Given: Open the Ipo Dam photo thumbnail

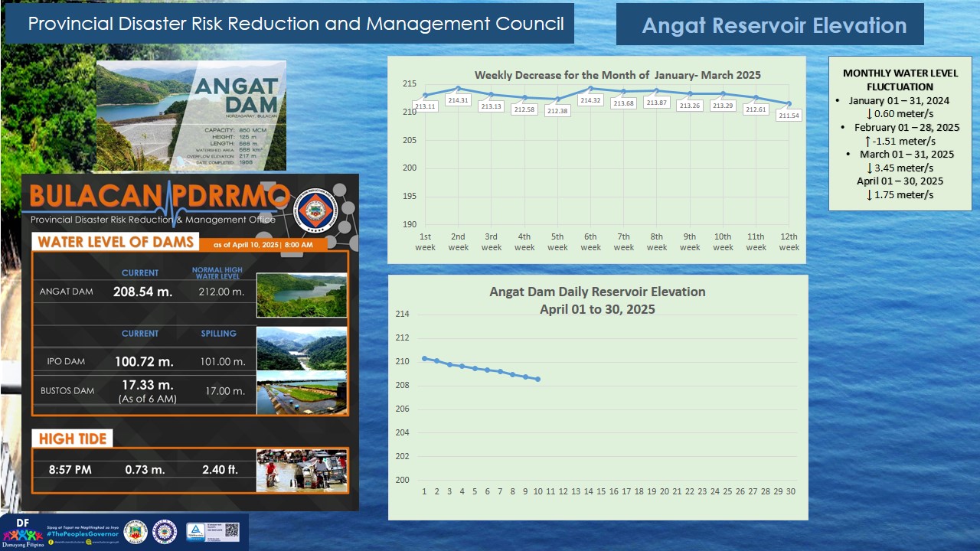Looking at the screenshot, I should pyautogui.click(x=302, y=349).
